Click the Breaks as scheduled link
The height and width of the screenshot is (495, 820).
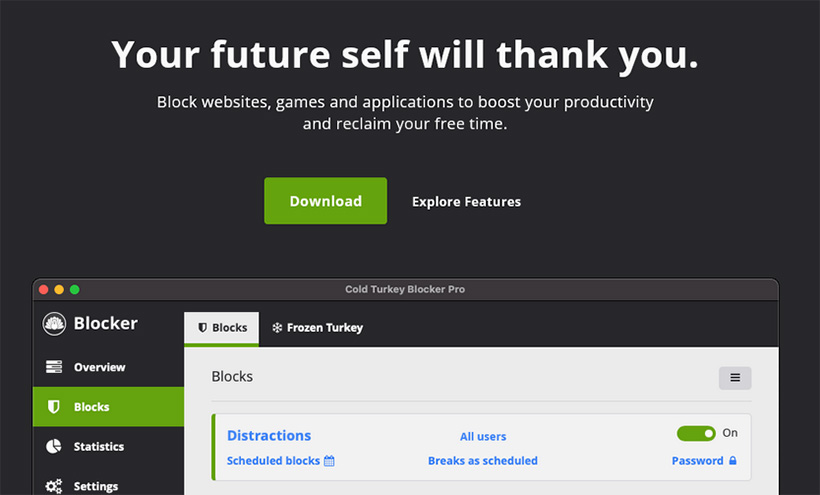point(483,461)
